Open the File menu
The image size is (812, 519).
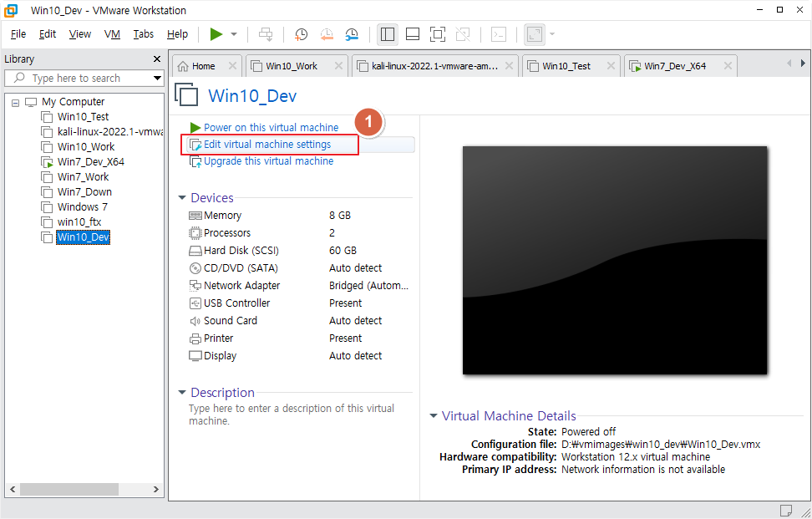click(x=18, y=34)
